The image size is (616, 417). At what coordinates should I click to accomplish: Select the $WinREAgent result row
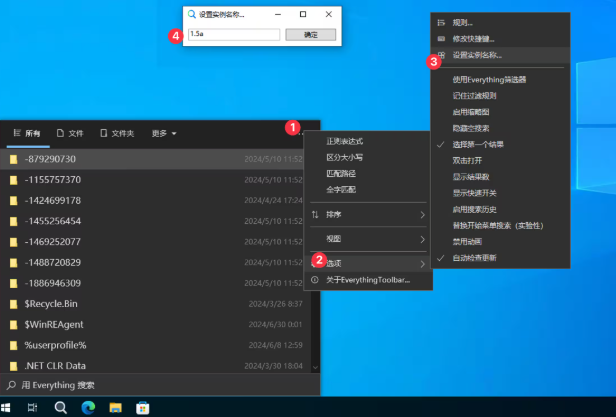click(x=155, y=325)
